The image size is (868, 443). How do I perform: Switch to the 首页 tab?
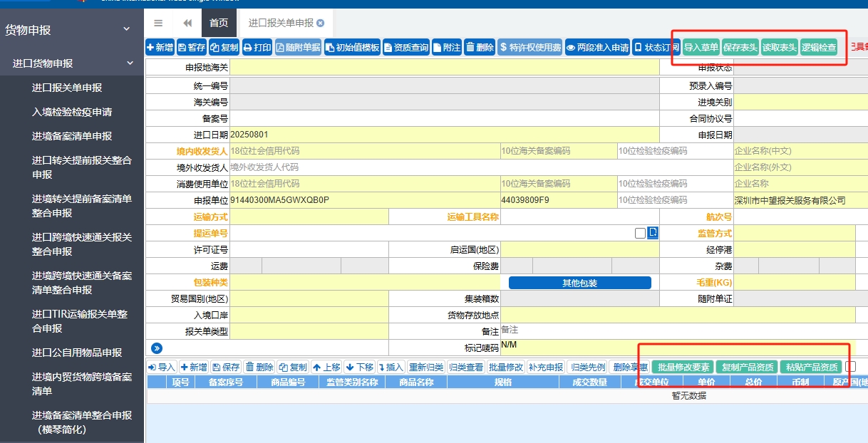click(219, 23)
